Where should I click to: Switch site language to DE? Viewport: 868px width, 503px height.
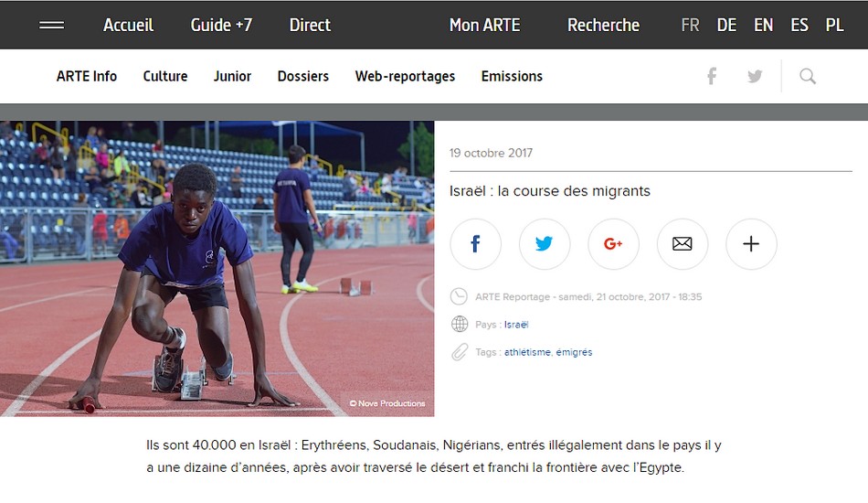coord(726,25)
